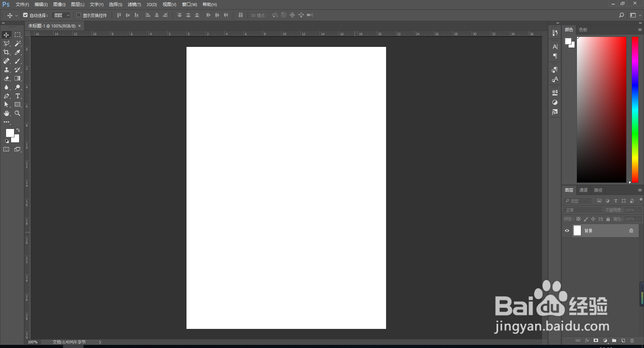Open the 图像(I) menu

coord(59,4)
